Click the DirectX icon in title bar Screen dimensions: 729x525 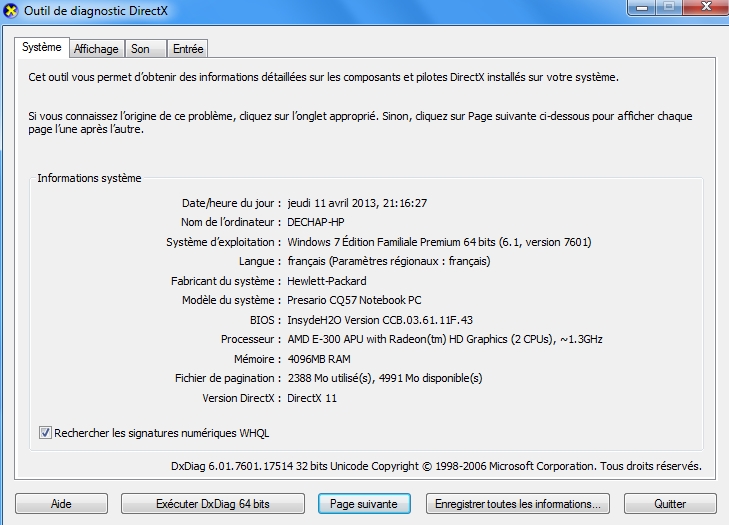point(11,10)
